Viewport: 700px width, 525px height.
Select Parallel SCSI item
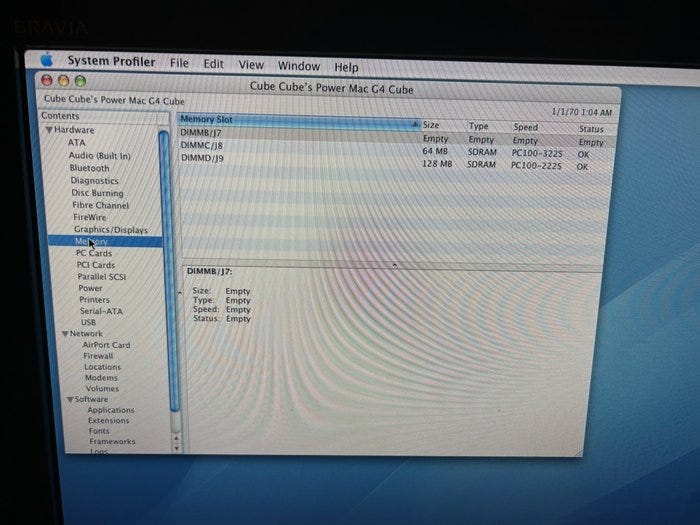tap(102, 276)
